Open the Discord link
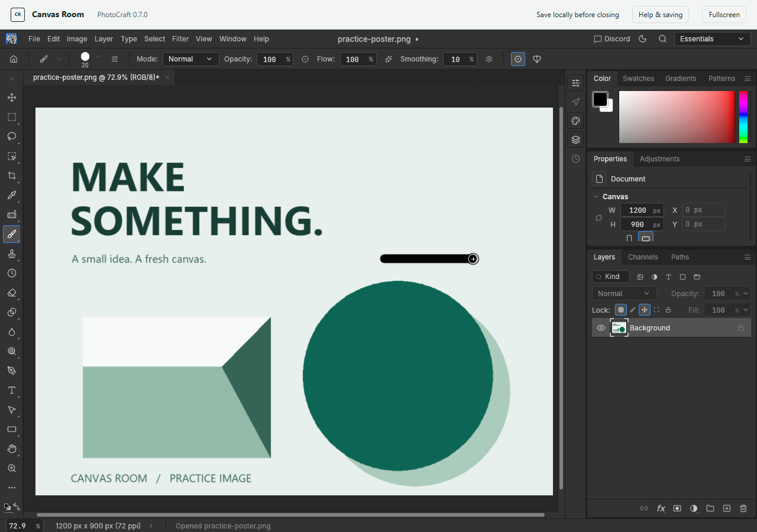This screenshot has height=532, width=757. pos(612,39)
